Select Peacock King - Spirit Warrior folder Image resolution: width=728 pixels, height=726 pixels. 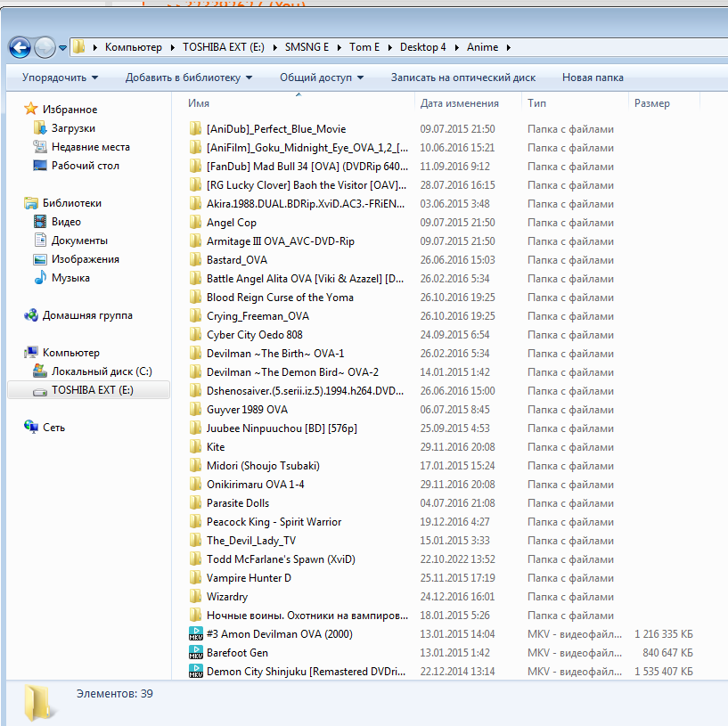click(x=274, y=522)
